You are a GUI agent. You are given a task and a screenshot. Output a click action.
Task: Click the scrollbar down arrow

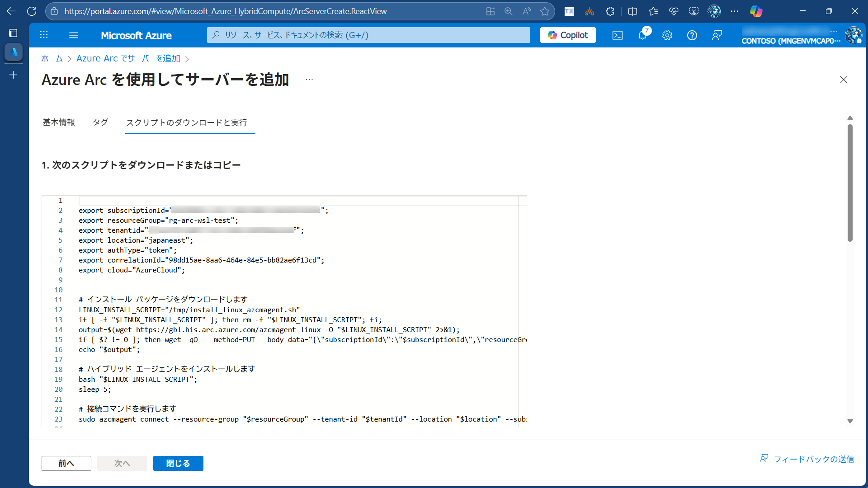[850, 421]
